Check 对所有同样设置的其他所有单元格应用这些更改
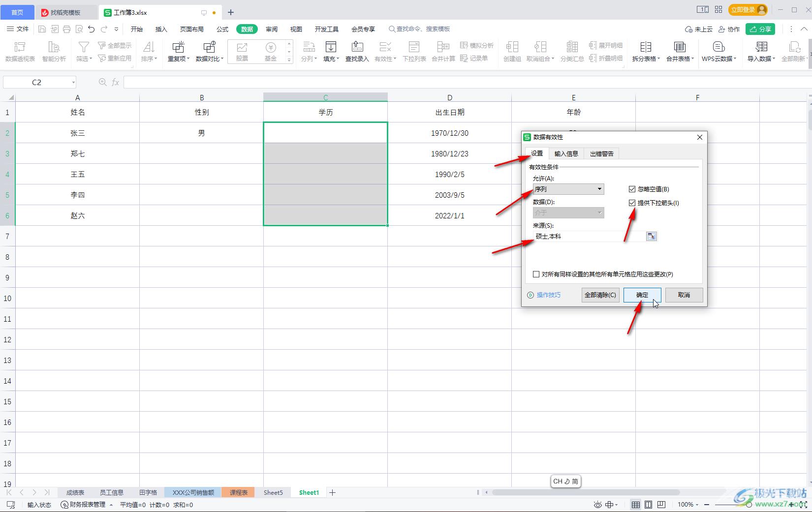The image size is (812, 512). (536, 274)
